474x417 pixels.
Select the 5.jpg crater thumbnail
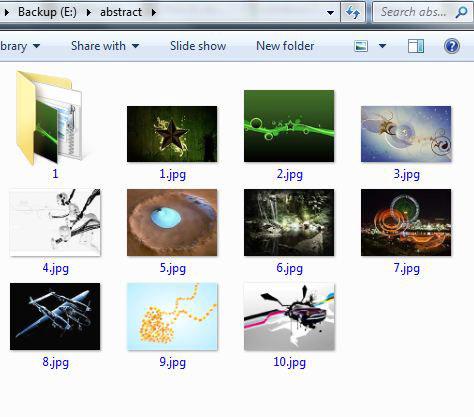pos(172,222)
